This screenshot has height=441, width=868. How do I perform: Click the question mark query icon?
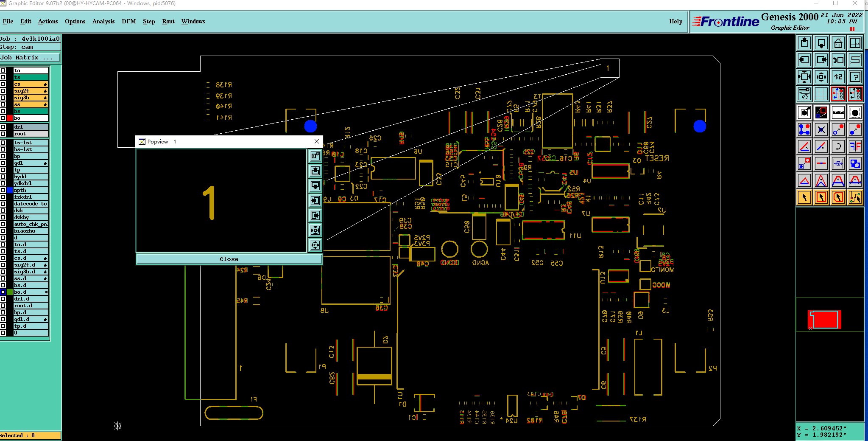pyautogui.click(x=855, y=77)
